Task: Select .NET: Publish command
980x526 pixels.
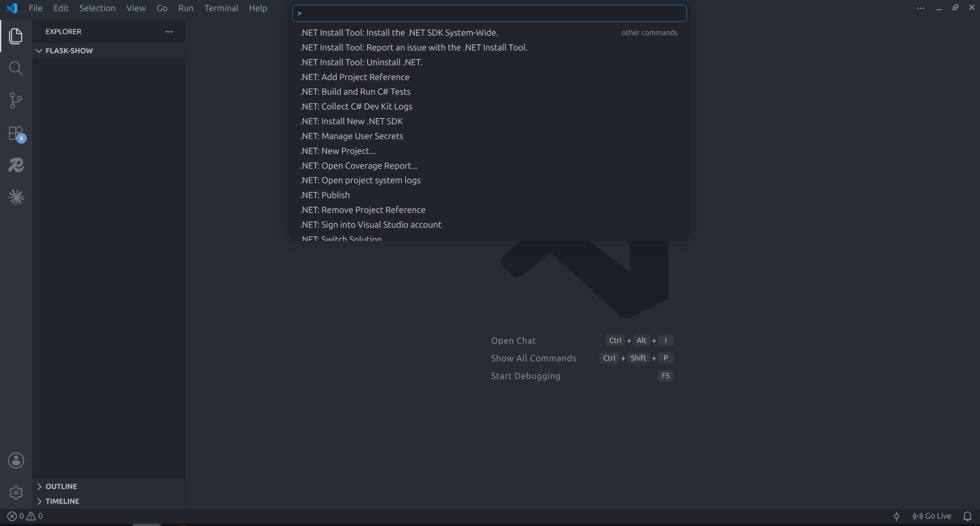Action: click(x=490, y=195)
